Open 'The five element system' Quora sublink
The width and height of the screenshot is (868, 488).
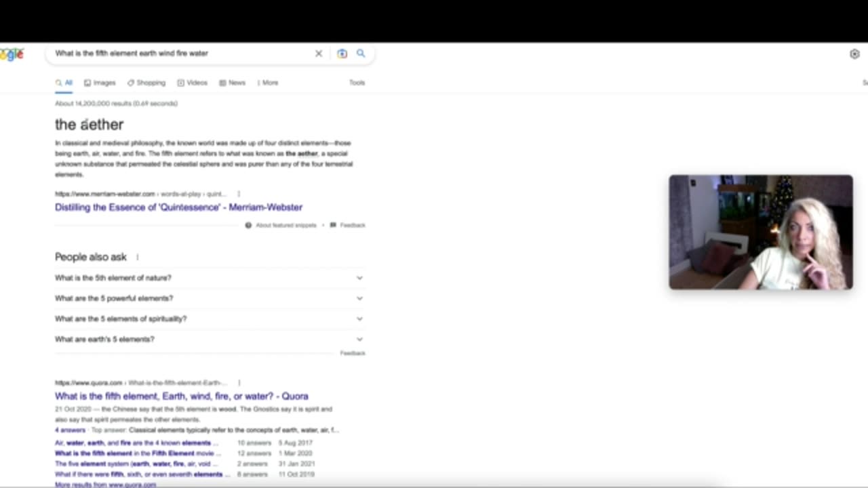pyautogui.click(x=137, y=464)
